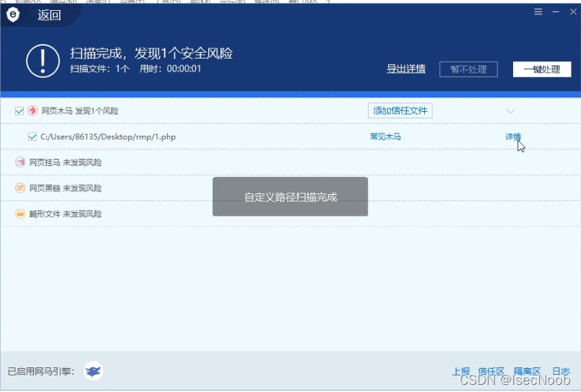
Task: Open the 日志 log link
Action: [561, 371]
